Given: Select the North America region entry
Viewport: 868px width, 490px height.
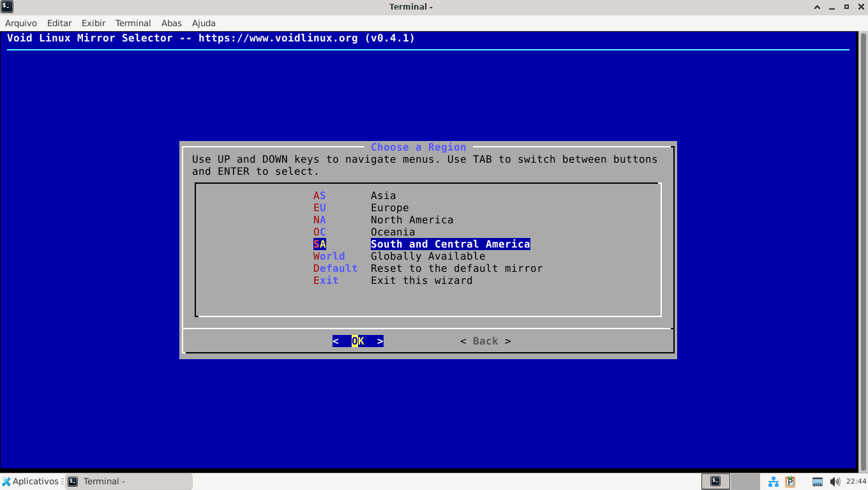Looking at the screenshot, I should (412, 220).
